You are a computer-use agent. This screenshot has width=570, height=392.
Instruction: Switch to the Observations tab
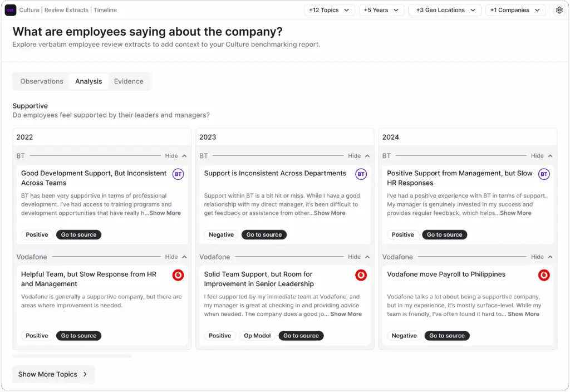(x=42, y=81)
